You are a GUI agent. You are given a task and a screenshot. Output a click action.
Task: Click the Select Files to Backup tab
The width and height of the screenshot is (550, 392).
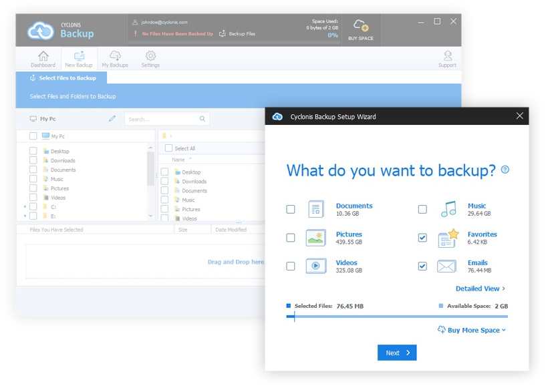(63, 78)
